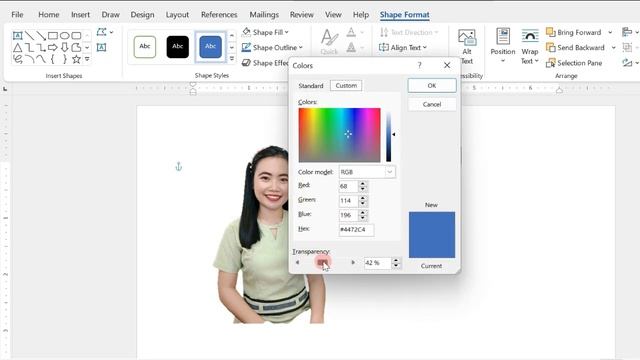
Task: Select the Down Arrow shape
Action: 64,47
